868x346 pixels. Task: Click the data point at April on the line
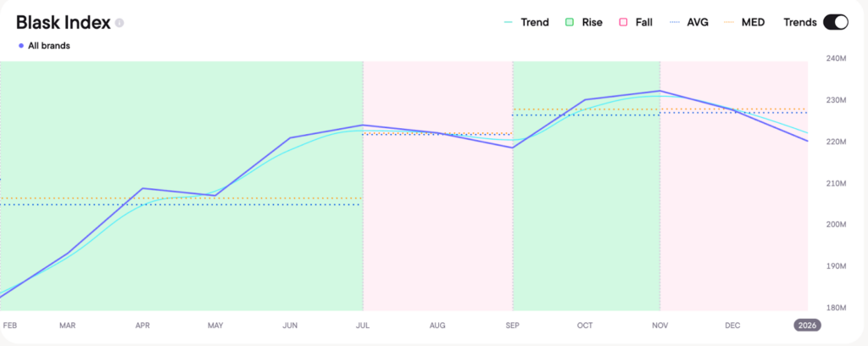[142, 188]
